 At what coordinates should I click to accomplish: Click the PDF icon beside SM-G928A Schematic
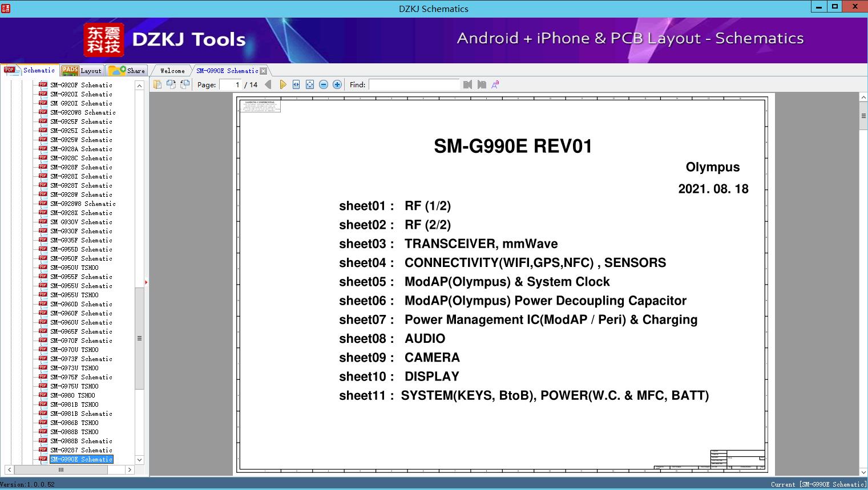(43, 148)
